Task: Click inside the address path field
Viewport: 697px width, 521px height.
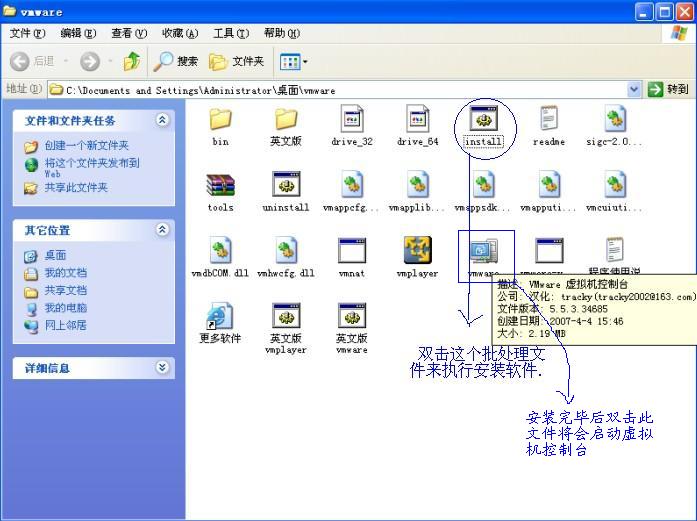Action: (x=340, y=90)
